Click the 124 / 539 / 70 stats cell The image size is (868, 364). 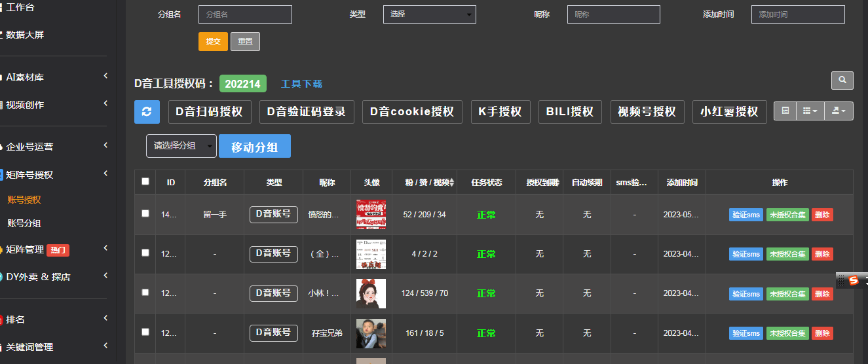425,293
